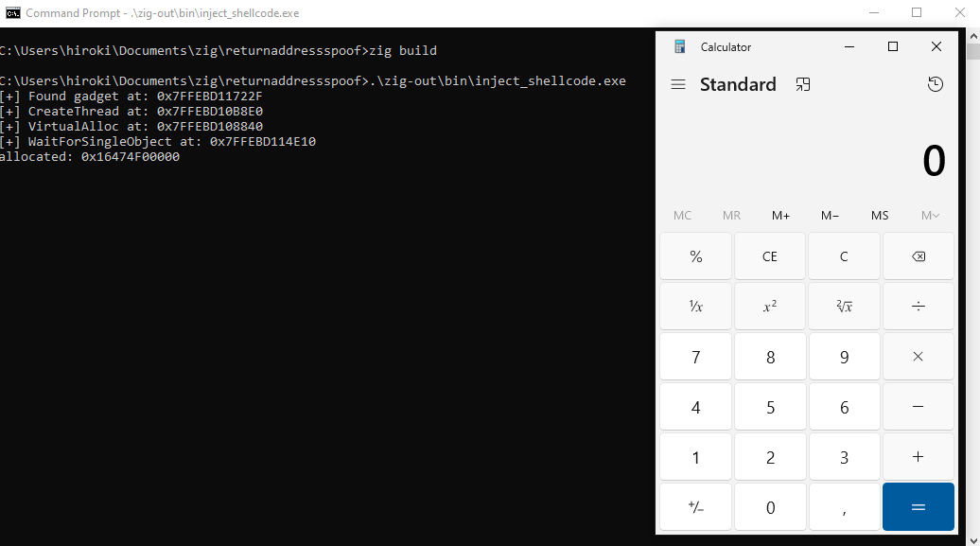Select the Command Prompt title bar

(x=378, y=12)
